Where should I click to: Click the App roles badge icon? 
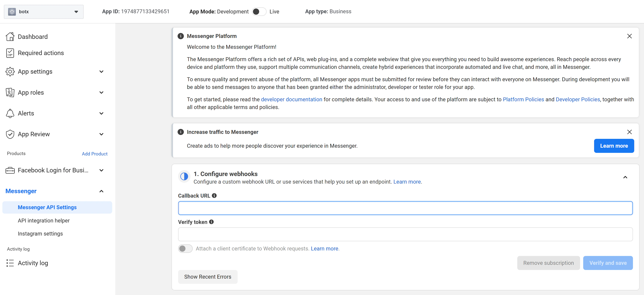pyautogui.click(x=10, y=92)
